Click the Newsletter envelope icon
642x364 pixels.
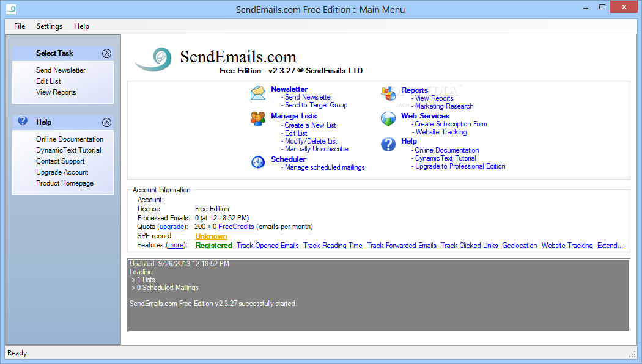click(258, 93)
